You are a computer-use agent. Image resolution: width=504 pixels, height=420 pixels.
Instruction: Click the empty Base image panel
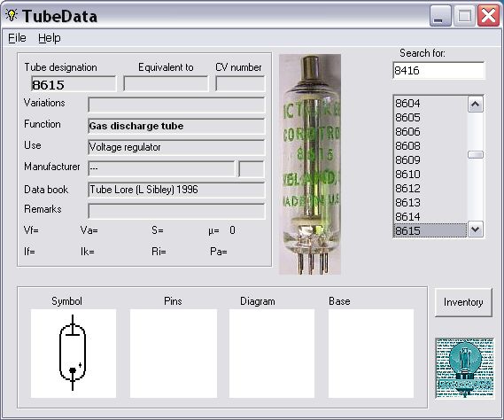pos(371,354)
